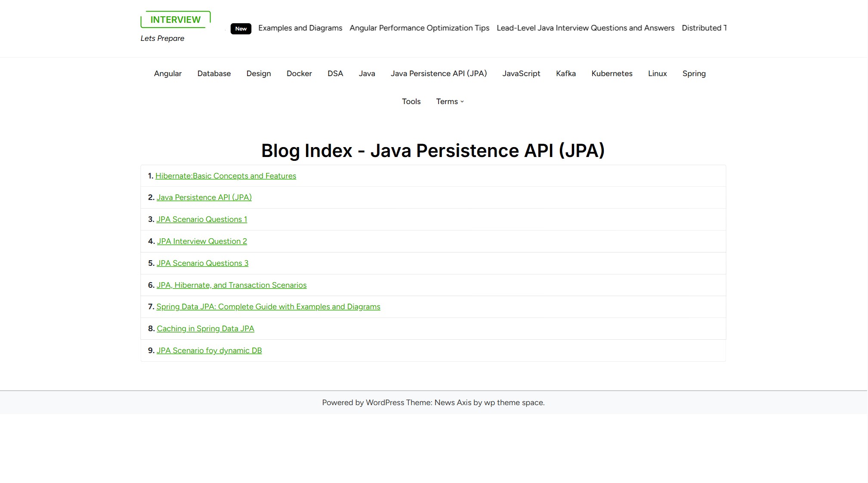
Task: Open JPA Scenario Questions 1
Action: point(202,219)
